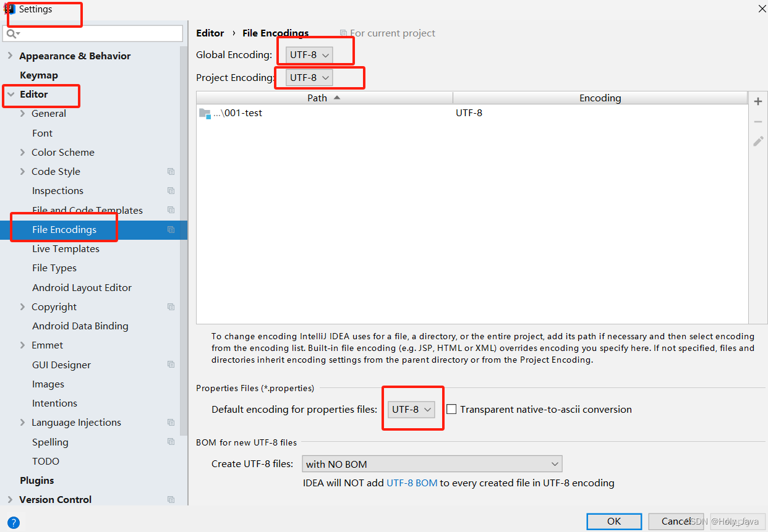768x532 pixels.
Task: Open the Project Encoding dropdown
Action: click(x=310, y=78)
